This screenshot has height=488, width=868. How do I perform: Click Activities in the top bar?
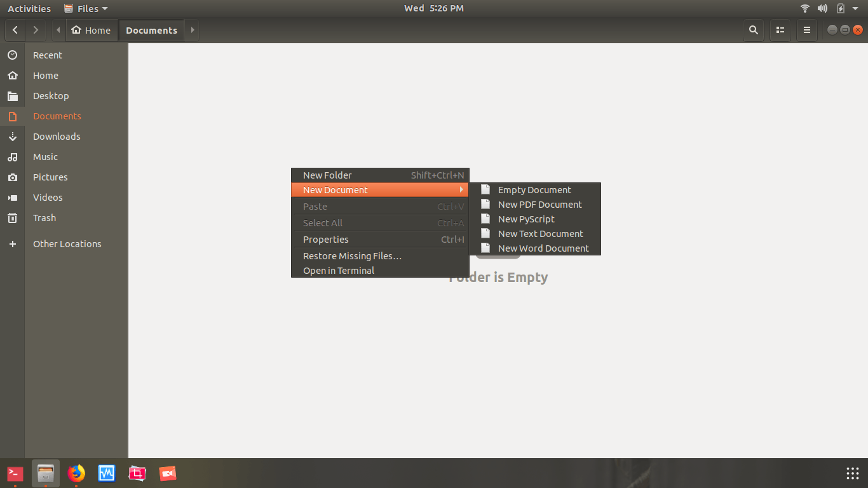coord(29,8)
